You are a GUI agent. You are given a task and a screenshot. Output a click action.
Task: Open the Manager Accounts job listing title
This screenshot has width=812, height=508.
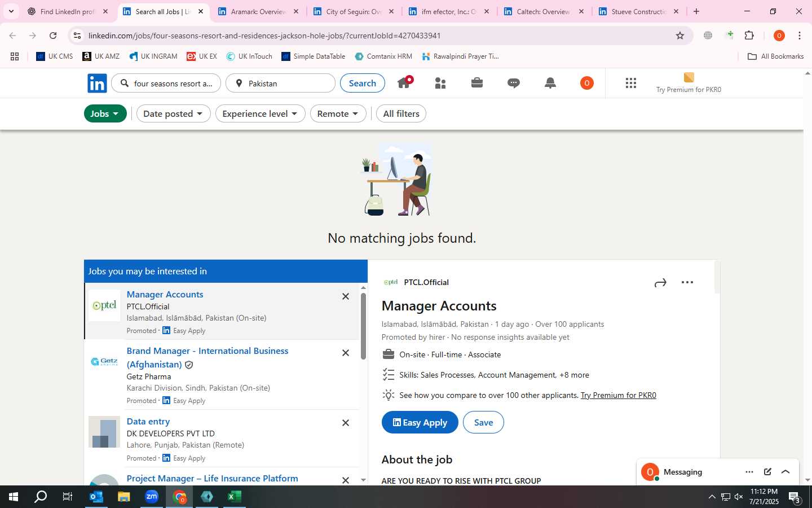[165, 294]
